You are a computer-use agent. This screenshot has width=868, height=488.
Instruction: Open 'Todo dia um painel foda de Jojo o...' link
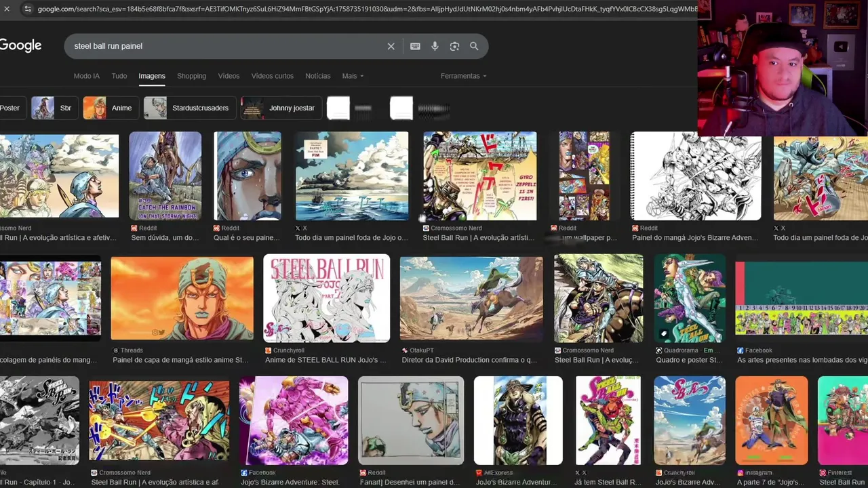[351, 238]
